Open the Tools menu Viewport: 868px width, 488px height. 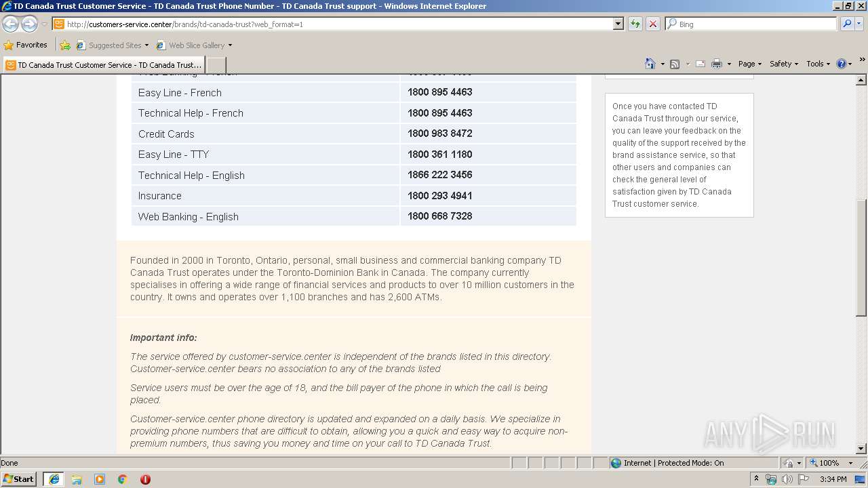[x=818, y=64]
